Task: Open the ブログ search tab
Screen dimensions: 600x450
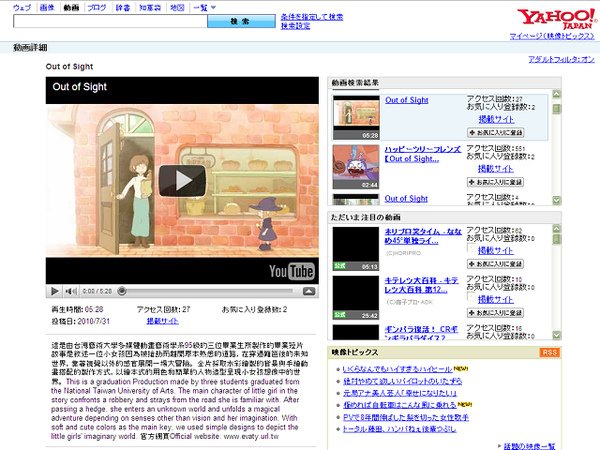Action: pos(96,7)
